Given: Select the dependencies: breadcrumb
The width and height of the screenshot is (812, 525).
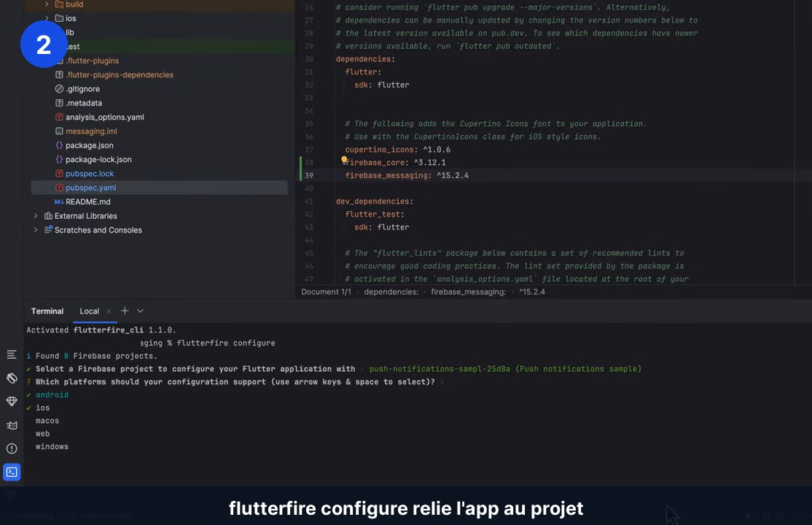Looking at the screenshot, I should click(391, 292).
